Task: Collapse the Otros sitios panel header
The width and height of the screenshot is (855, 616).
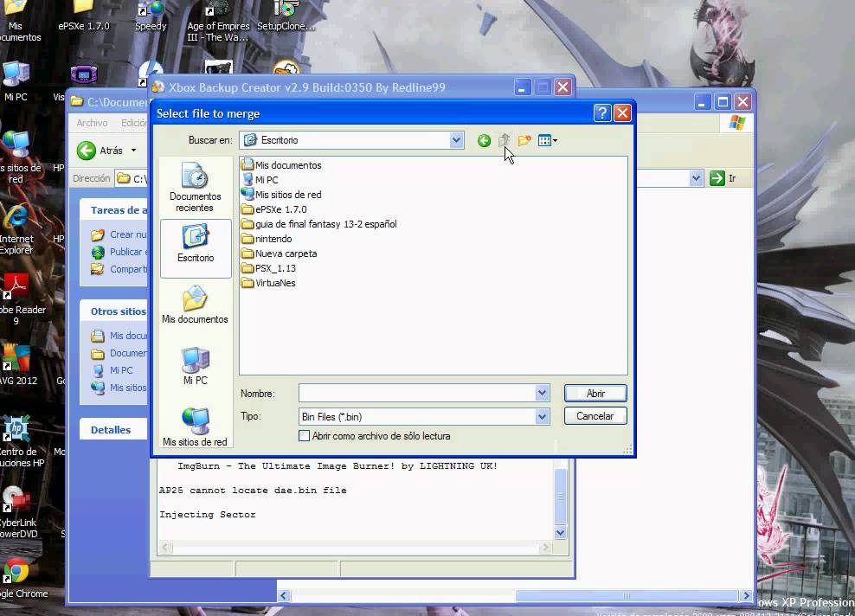Action: point(113,311)
